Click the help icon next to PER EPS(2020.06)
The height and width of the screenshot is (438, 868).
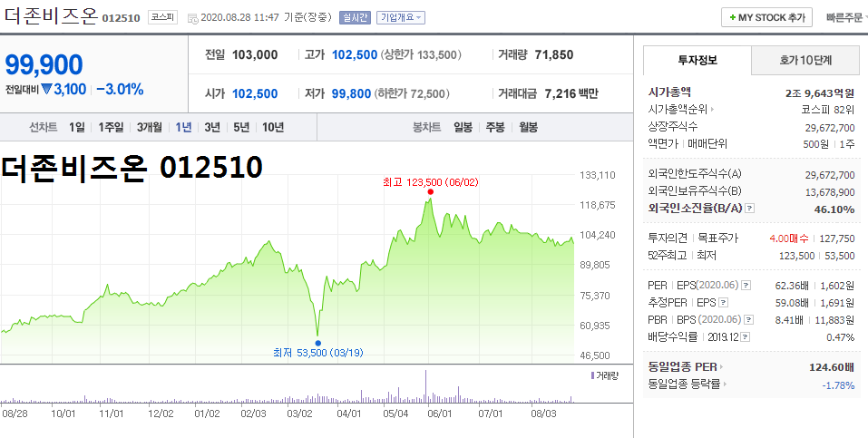click(746, 286)
